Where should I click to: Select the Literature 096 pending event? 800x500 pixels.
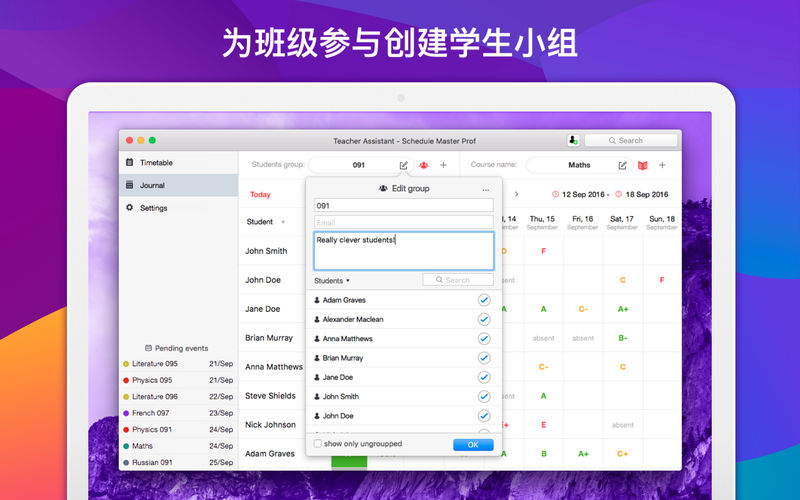[178, 396]
